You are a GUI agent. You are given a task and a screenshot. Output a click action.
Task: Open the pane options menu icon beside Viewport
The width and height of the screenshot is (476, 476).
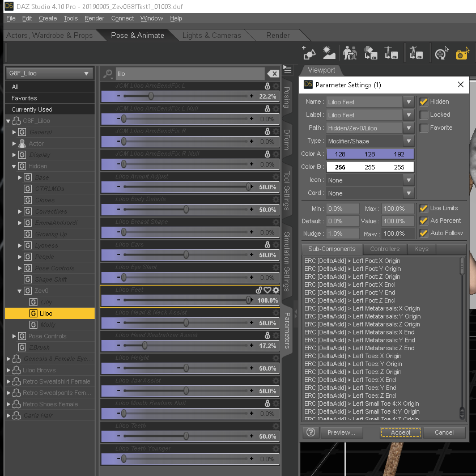pos(287,70)
